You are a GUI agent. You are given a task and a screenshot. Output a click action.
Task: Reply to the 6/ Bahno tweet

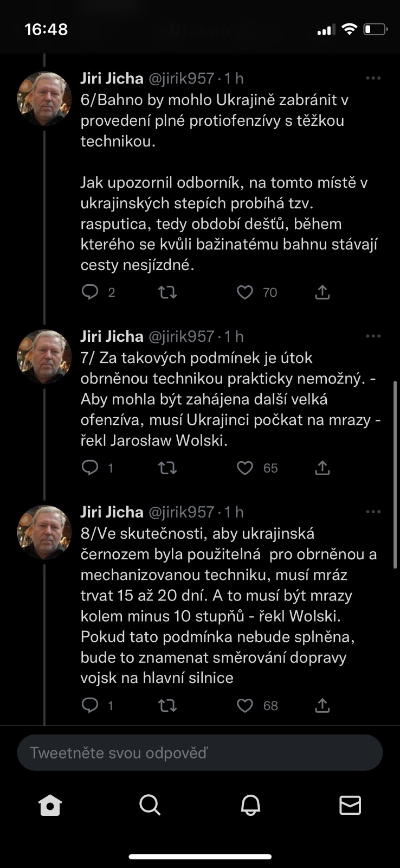coord(90,292)
